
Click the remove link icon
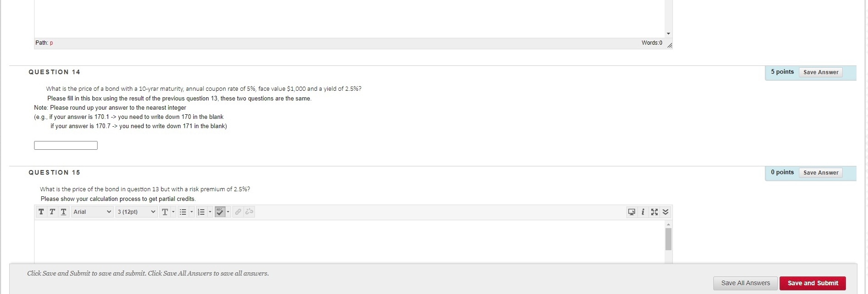(249, 212)
